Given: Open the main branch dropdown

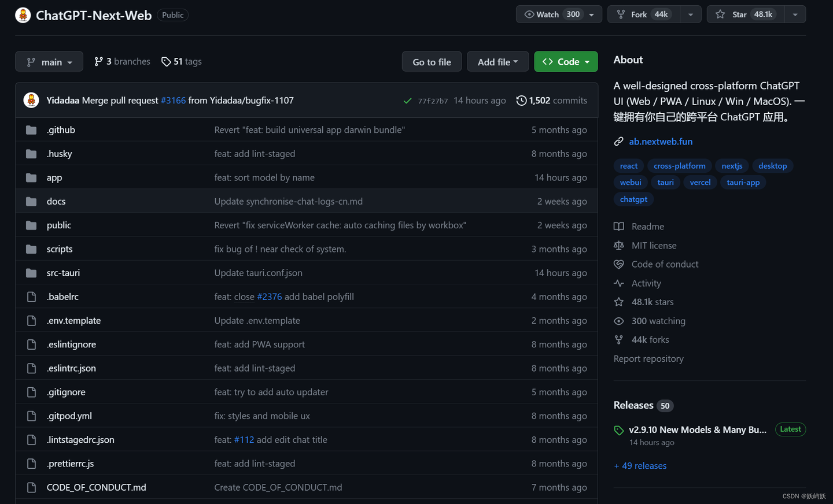Looking at the screenshot, I should tap(49, 62).
